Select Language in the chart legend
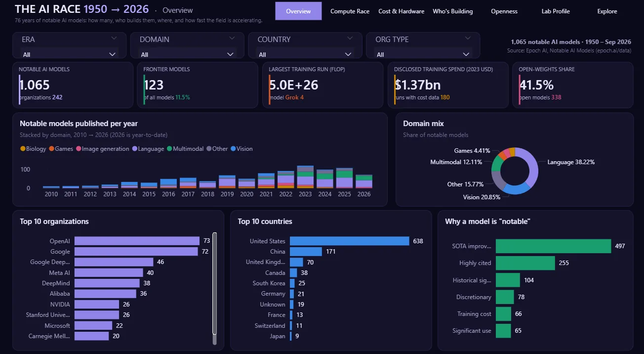Image resolution: width=644 pixels, height=354 pixels. [148, 149]
